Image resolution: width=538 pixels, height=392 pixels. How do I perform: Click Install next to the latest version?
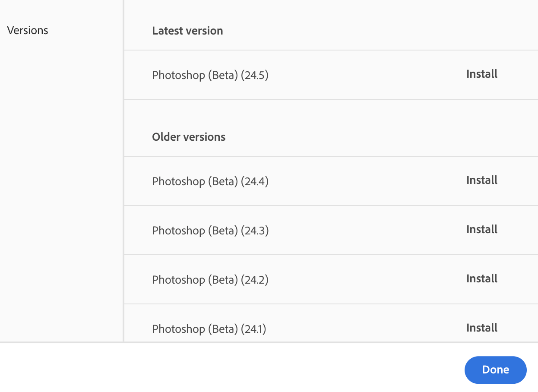[x=481, y=74]
